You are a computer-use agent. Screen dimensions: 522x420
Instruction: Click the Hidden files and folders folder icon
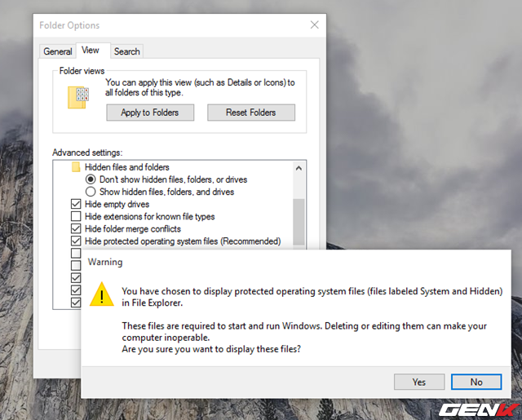point(76,167)
